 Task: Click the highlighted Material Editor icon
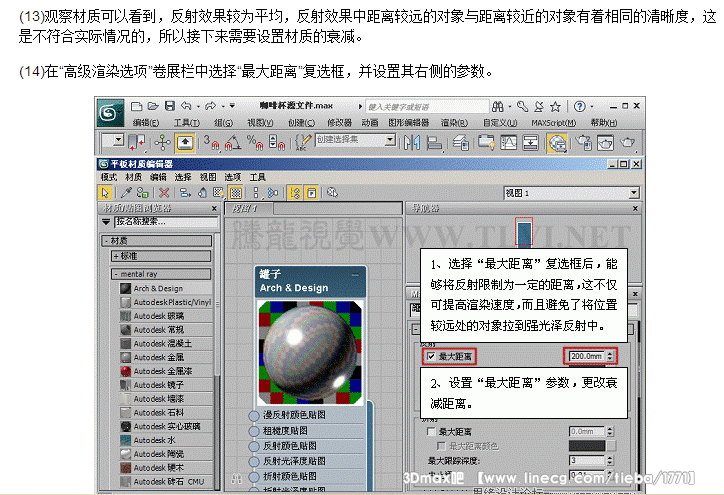[x=557, y=143]
